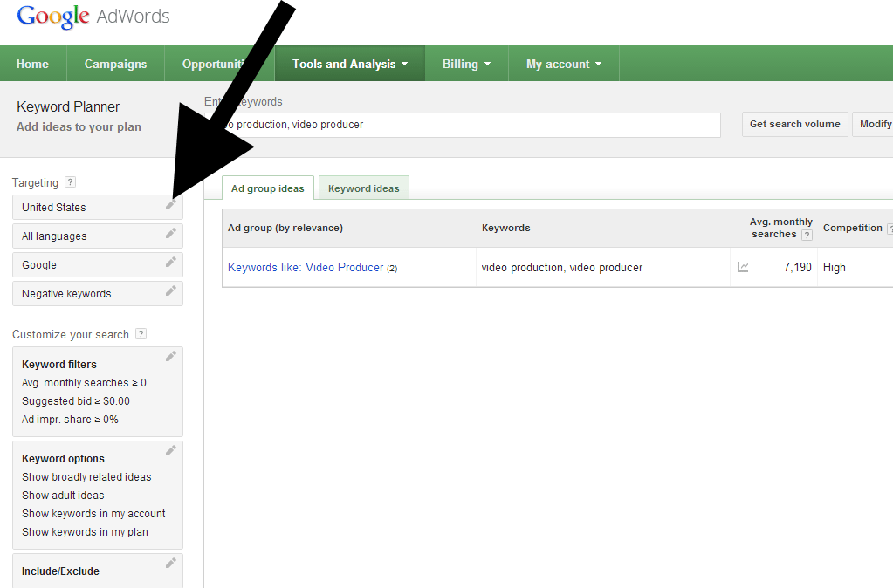The width and height of the screenshot is (893, 588).
Task: Expand My account dropdown menu
Action: click(x=563, y=64)
